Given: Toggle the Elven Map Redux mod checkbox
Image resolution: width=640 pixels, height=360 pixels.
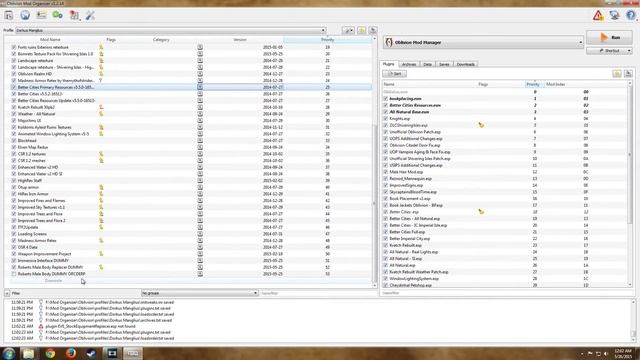Looking at the screenshot, I should (14, 147).
